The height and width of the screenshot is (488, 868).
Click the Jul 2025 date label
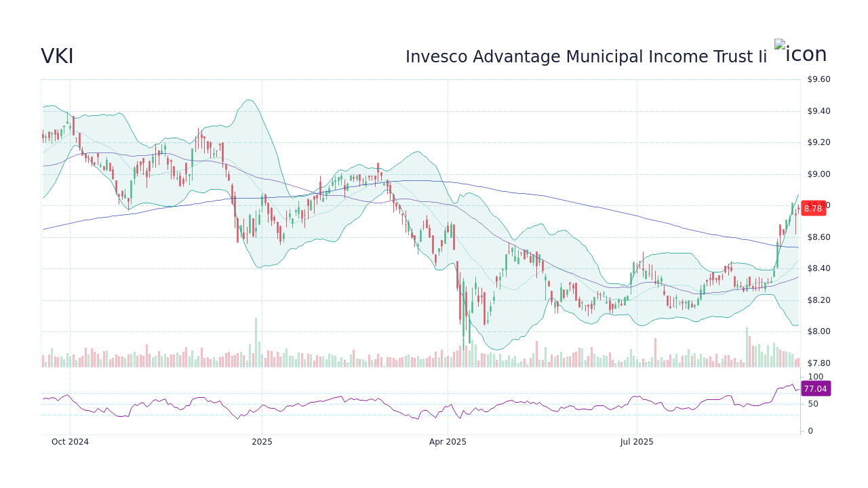point(637,442)
